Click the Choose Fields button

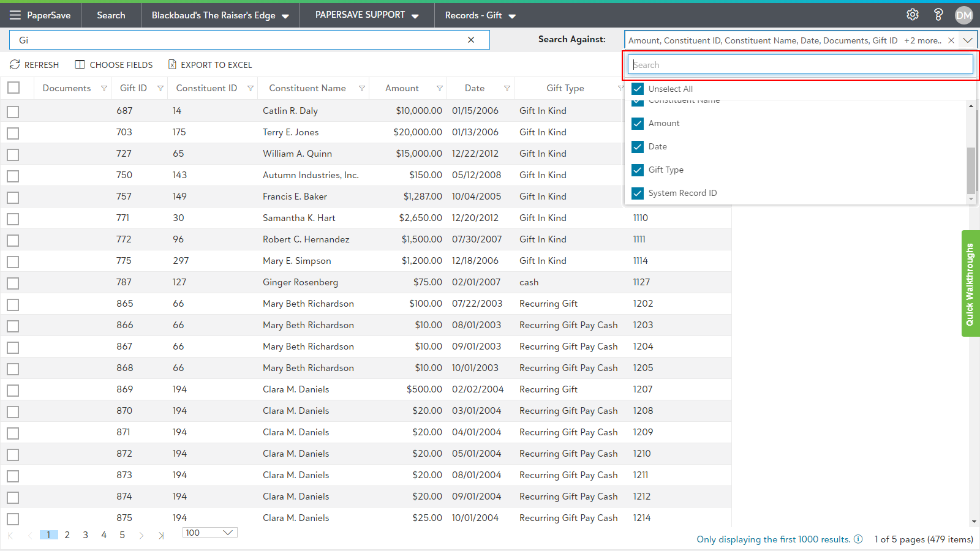click(x=114, y=65)
